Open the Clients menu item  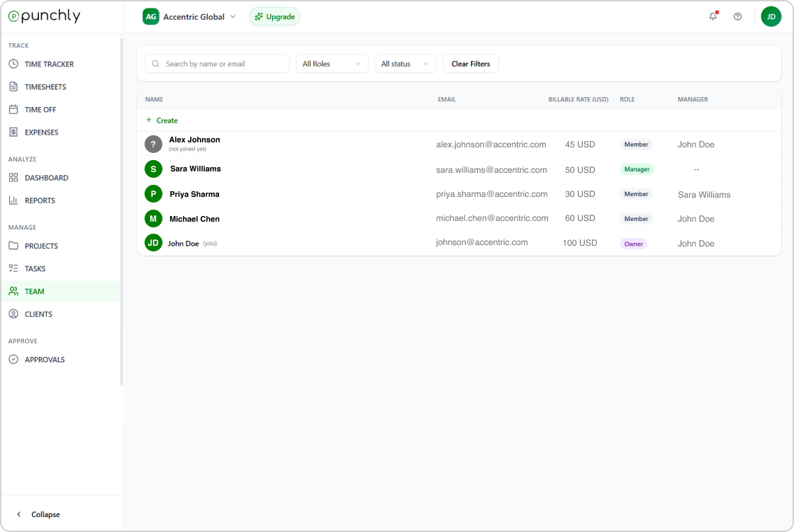click(38, 314)
